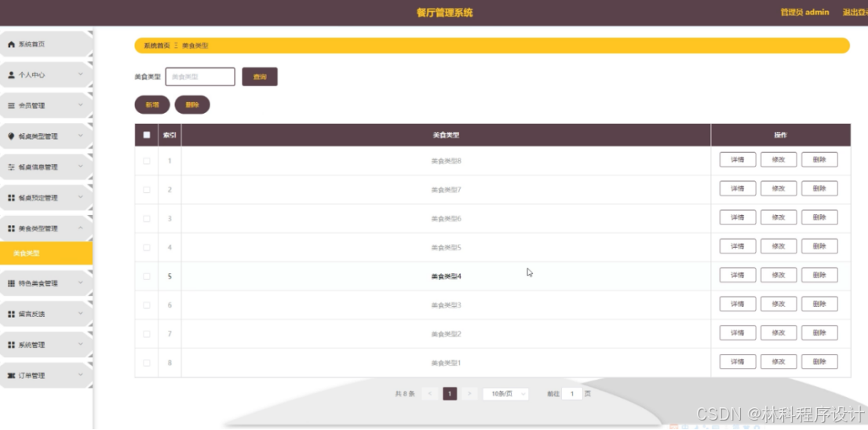Click the person icon beside 个人中心
The height and width of the screenshot is (430, 868).
pyautogui.click(x=11, y=75)
